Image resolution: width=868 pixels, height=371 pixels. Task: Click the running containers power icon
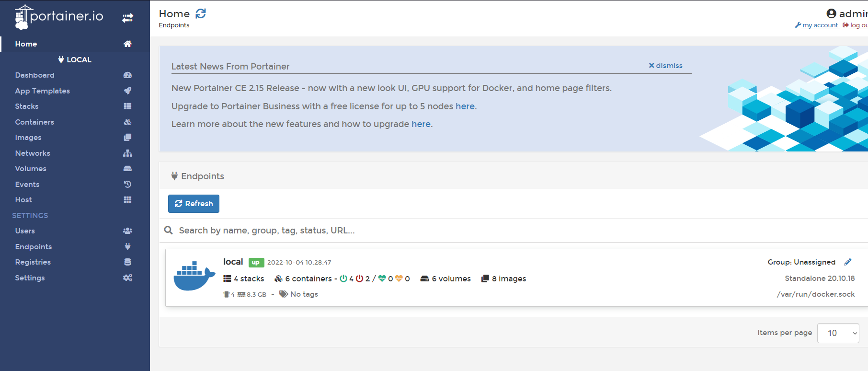point(343,278)
